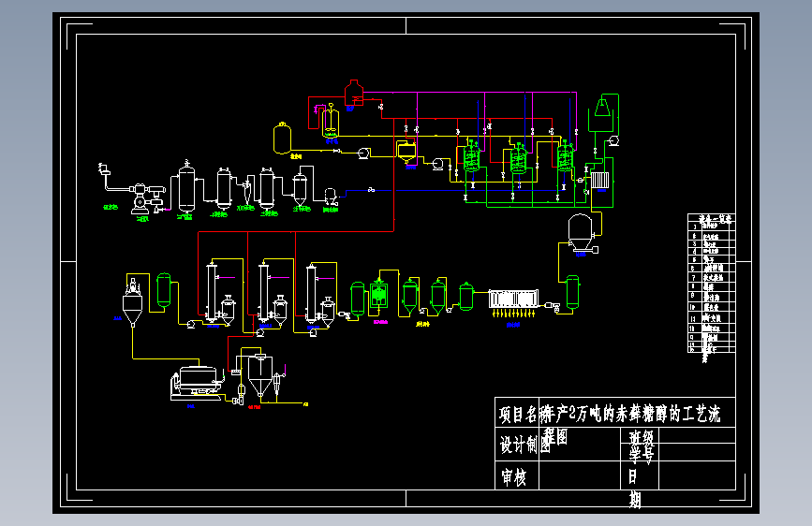
Task: Select the small yellow cone-bottom mixing tank
Action: click(x=406, y=153)
